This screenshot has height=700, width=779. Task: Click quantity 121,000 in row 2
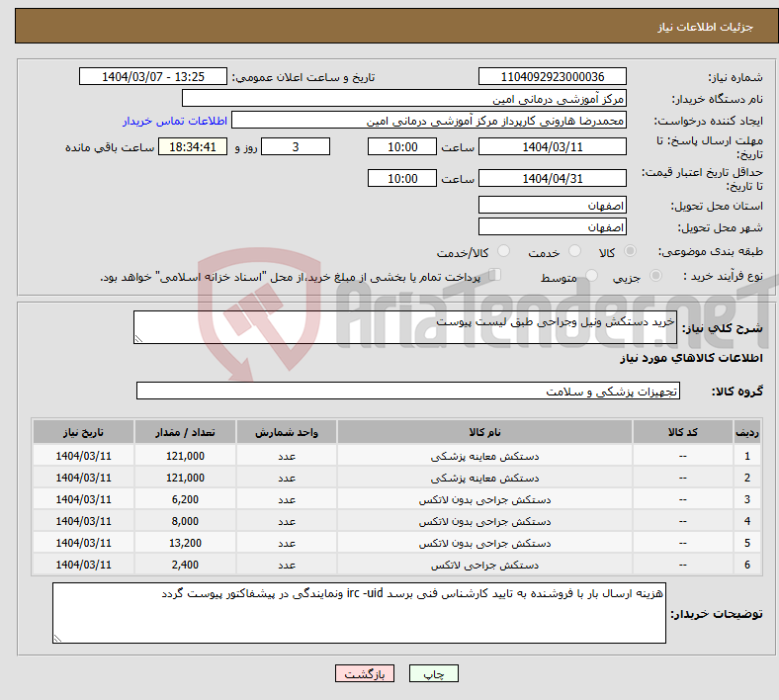pos(185,478)
